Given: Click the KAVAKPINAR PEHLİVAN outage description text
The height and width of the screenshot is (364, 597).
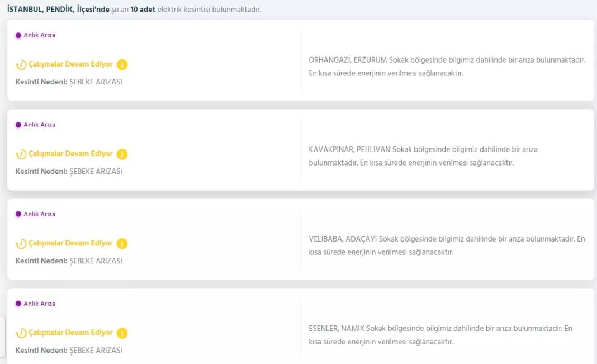Looking at the screenshot, I should [x=423, y=156].
